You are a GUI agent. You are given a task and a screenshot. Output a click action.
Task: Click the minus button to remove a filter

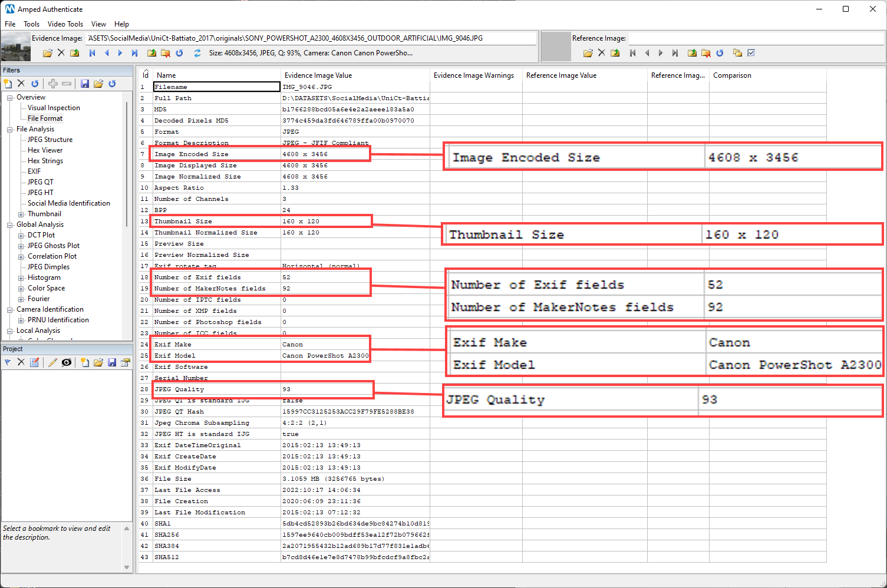(x=67, y=84)
